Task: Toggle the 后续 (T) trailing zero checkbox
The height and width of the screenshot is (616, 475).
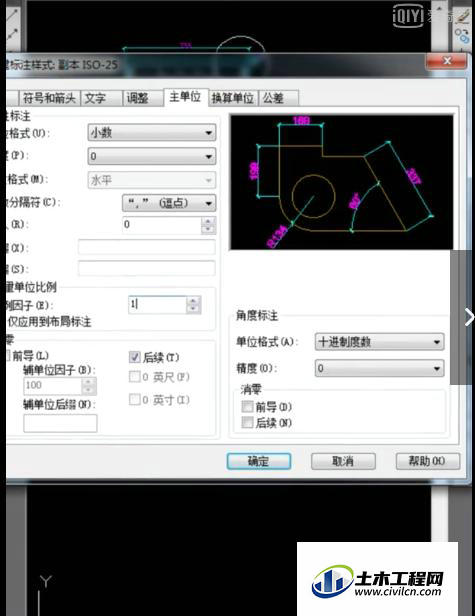Action: (134, 357)
